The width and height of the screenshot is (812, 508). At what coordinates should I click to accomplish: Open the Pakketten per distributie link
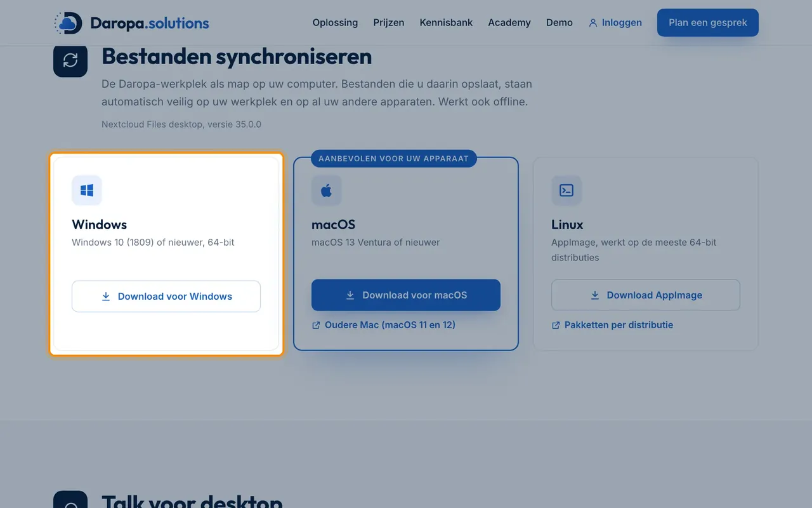click(x=612, y=325)
